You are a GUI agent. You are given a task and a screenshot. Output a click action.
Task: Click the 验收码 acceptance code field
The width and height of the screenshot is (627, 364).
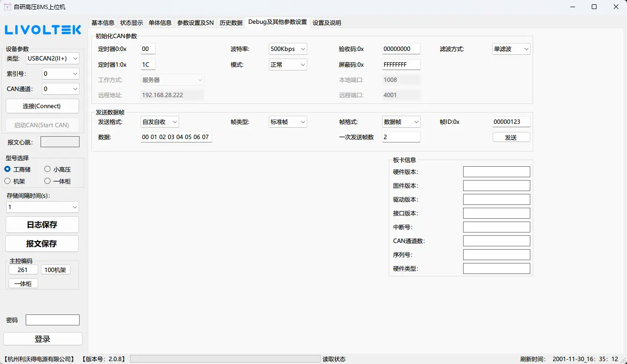[x=401, y=49]
